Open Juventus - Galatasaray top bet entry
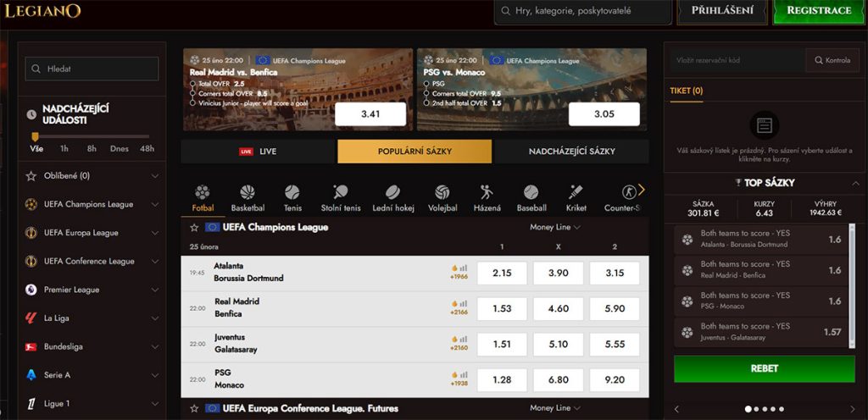This screenshot has width=868, height=420. click(762, 332)
